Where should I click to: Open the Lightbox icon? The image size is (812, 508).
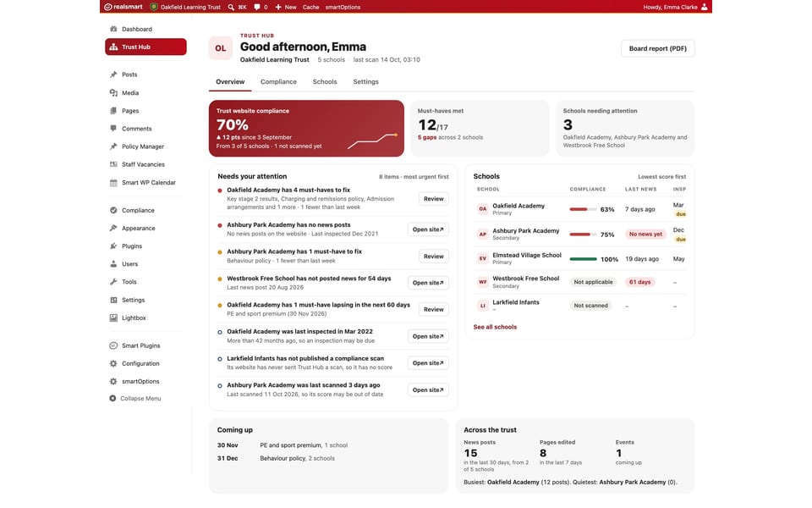tap(113, 317)
